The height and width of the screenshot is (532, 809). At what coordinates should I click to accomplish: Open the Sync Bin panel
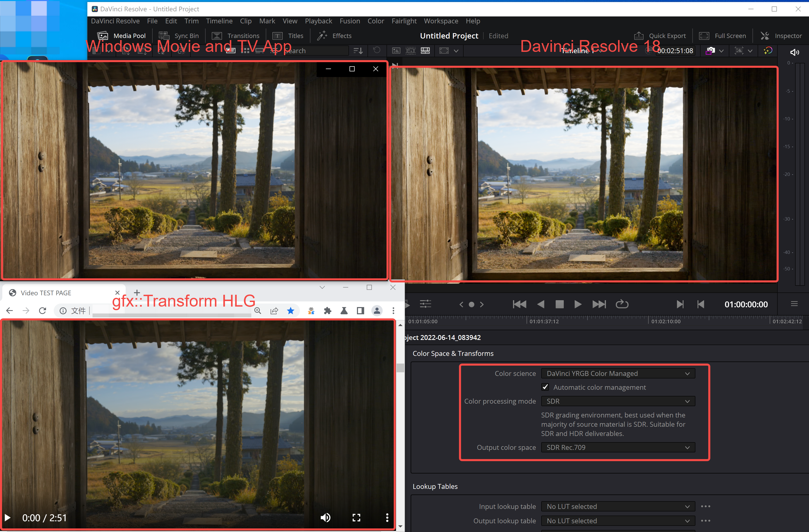point(179,36)
